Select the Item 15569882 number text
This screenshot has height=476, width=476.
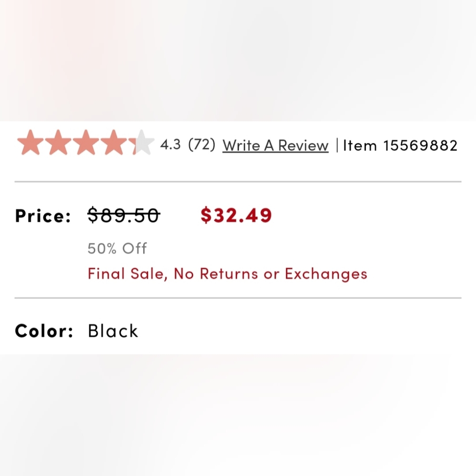click(400, 145)
